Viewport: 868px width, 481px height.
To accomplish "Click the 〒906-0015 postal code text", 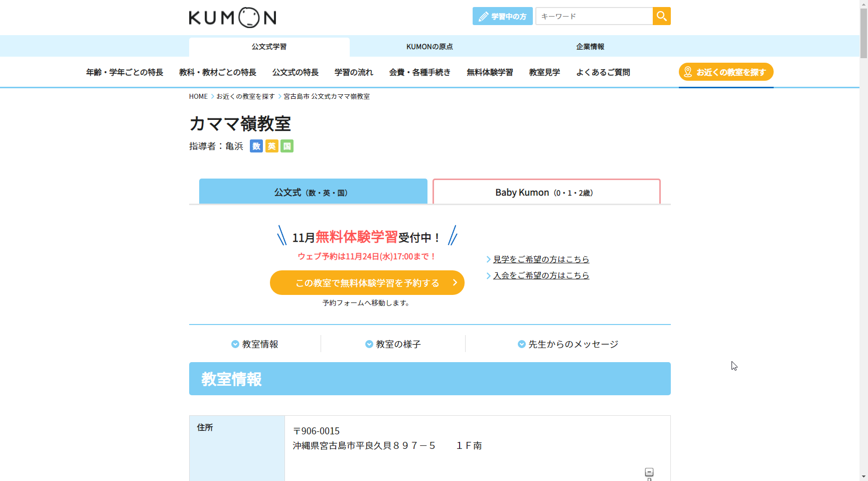I will tap(316, 431).
